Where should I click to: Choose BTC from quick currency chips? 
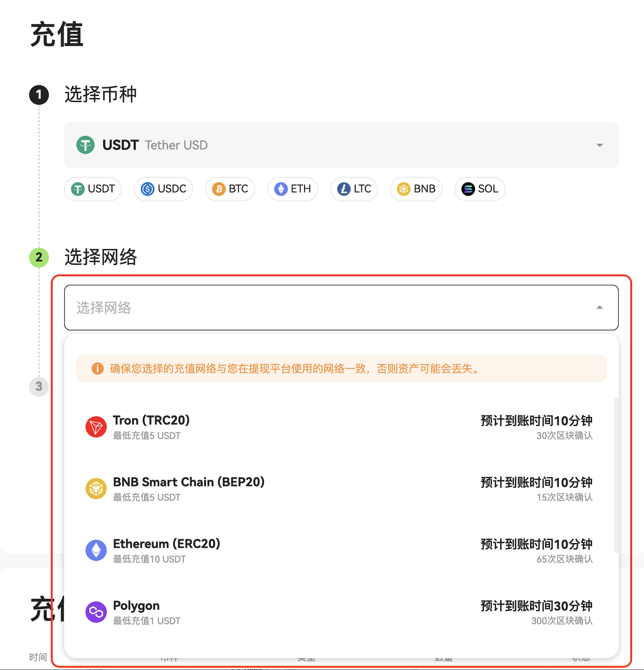pos(230,189)
